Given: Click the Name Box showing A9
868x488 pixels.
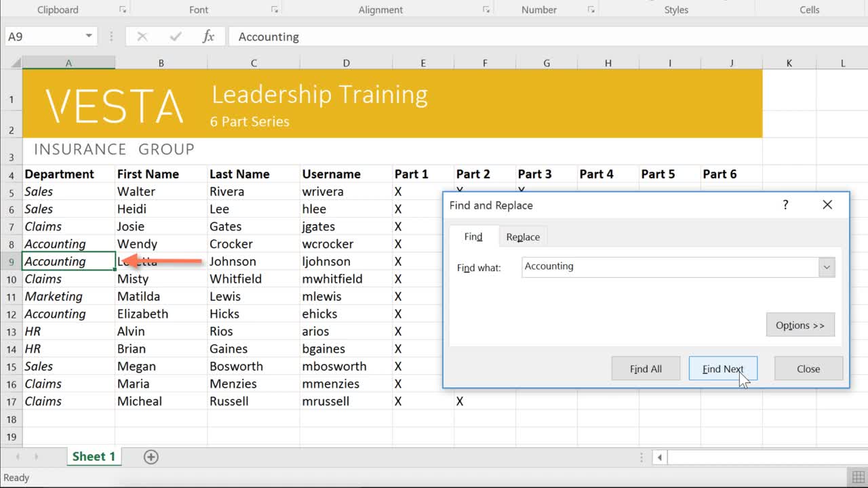Looking at the screenshot, I should pos(44,37).
